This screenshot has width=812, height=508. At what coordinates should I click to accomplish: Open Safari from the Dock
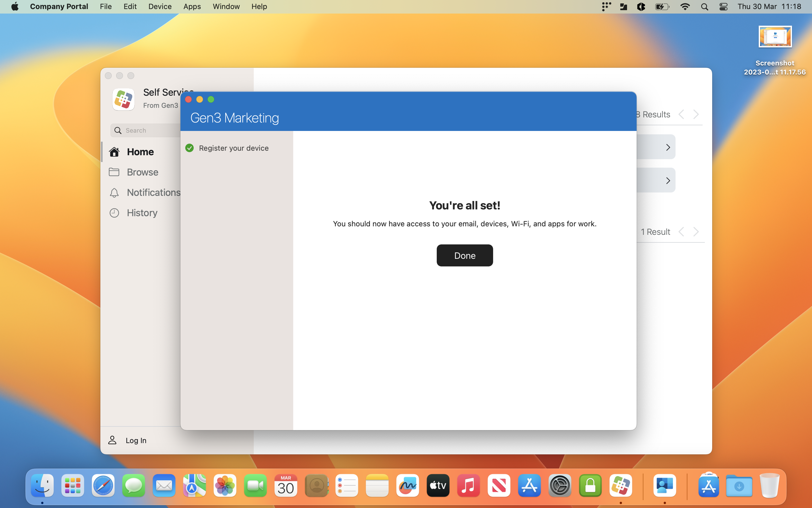[103, 485]
